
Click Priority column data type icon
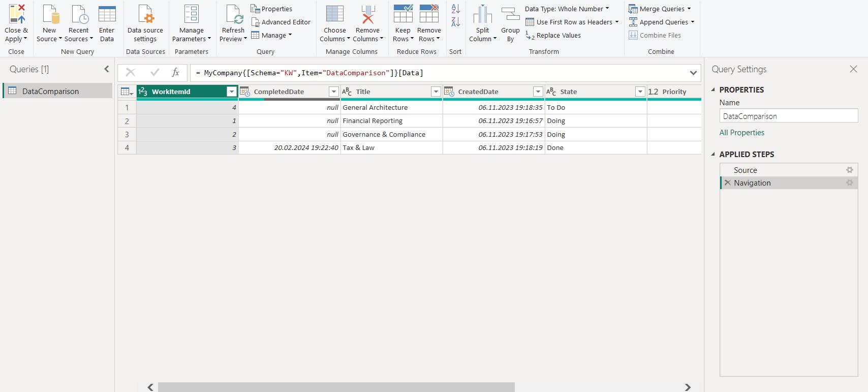click(654, 92)
